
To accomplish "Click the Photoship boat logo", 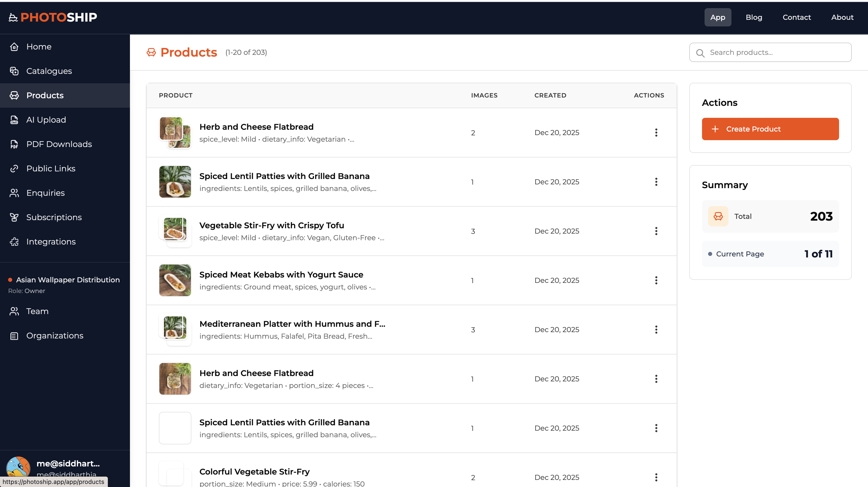I will point(13,17).
